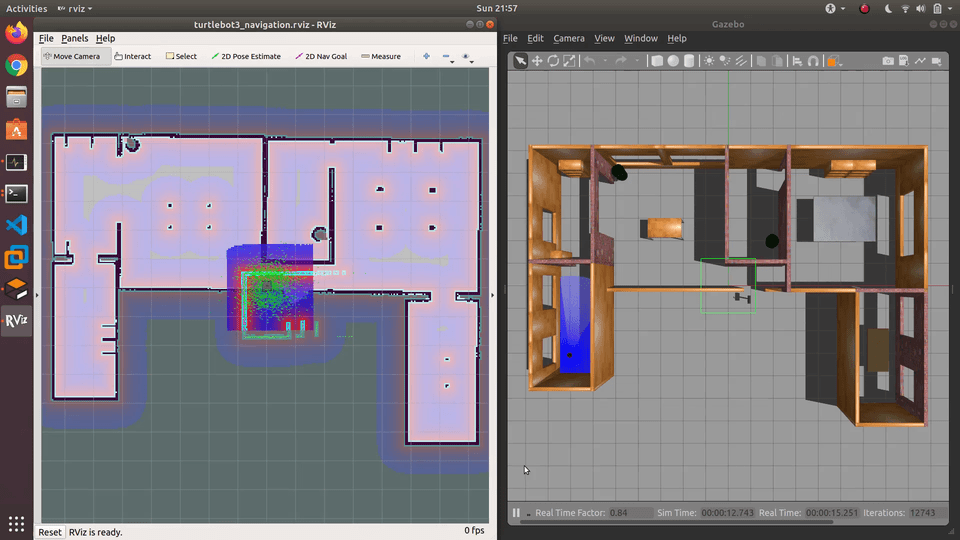Open the Panels menu in RViz
Screen dimensions: 960x540
pyautogui.click(x=74, y=38)
